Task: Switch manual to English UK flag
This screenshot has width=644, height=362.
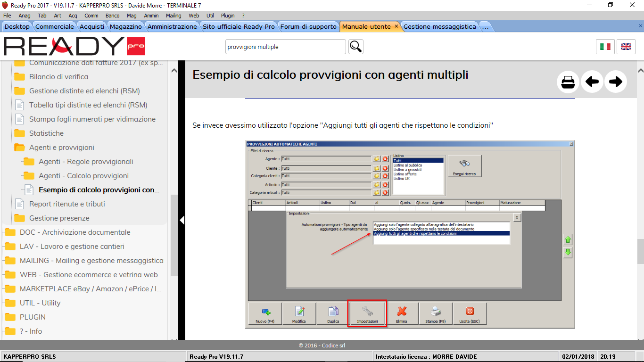Action: (x=626, y=47)
